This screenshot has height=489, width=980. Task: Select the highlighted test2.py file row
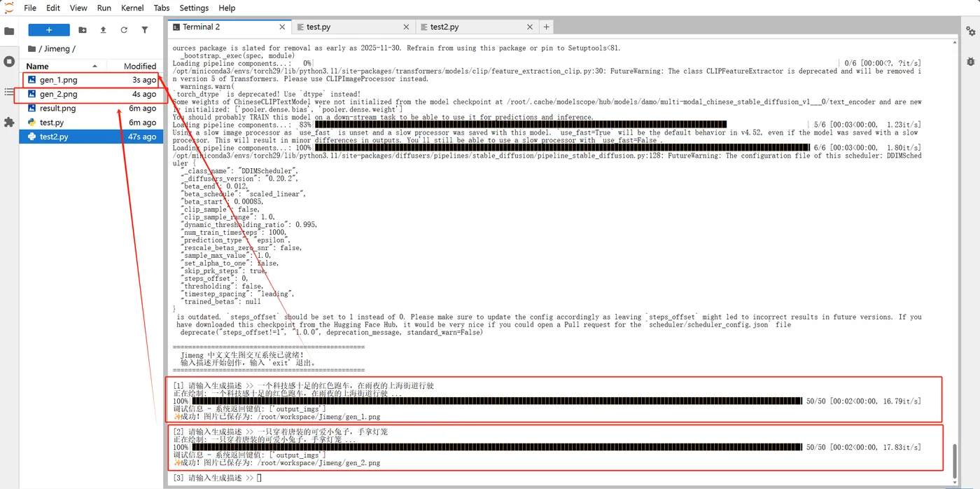(x=91, y=137)
